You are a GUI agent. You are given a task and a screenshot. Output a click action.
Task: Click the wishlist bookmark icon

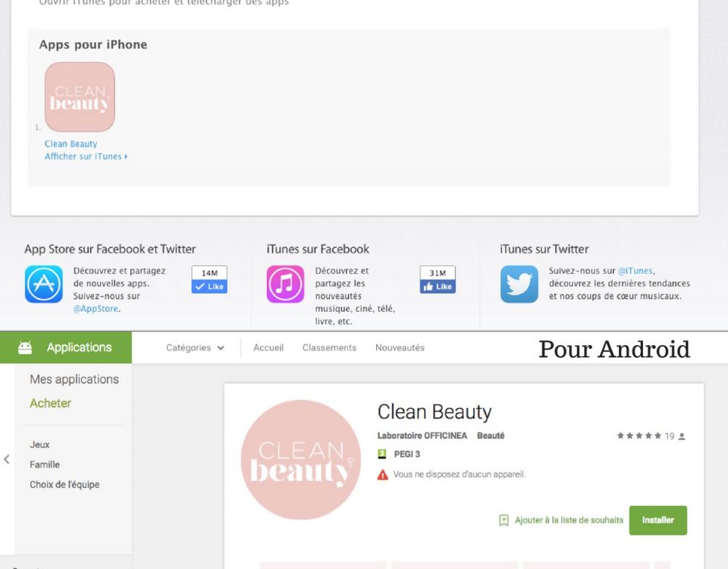[x=504, y=520]
